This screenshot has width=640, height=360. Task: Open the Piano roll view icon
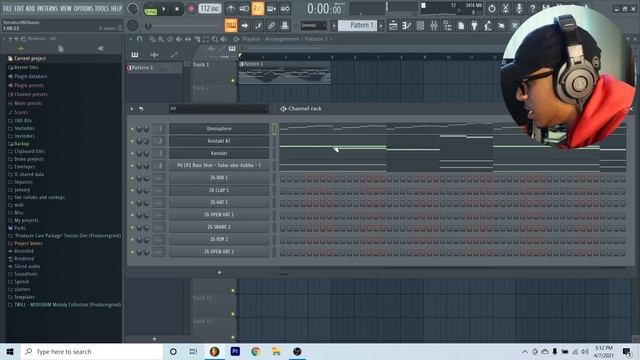coord(407,26)
